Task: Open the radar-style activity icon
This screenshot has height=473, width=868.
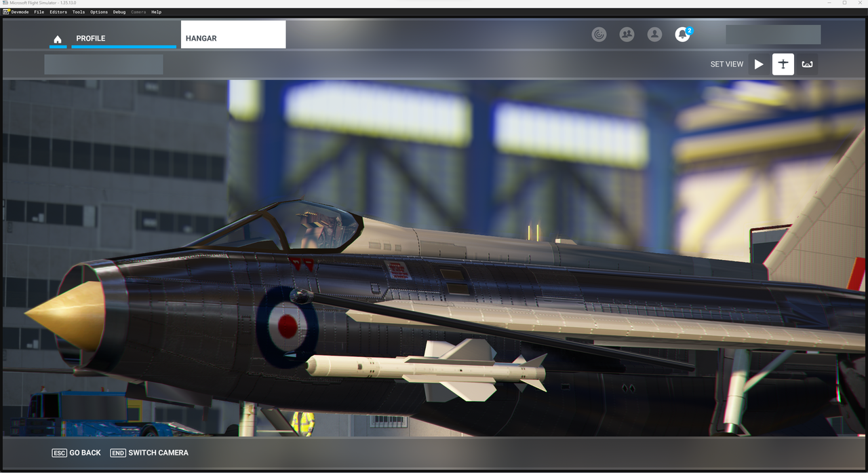Action: coord(599,35)
